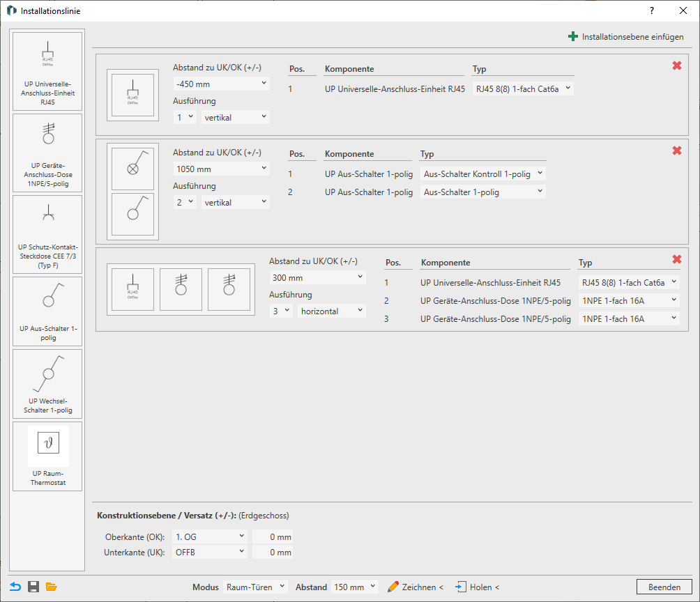The image size is (700, 602).
Task: Select UP Geräte-Anschluss-Dose 1NPE/5-polig sidebar item
Action: point(47,153)
